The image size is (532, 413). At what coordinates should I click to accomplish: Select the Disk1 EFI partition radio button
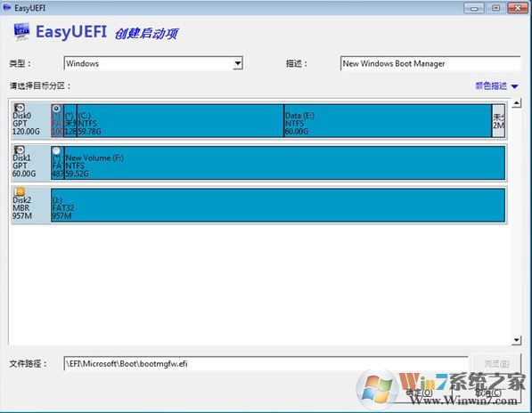click(x=56, y=150)
